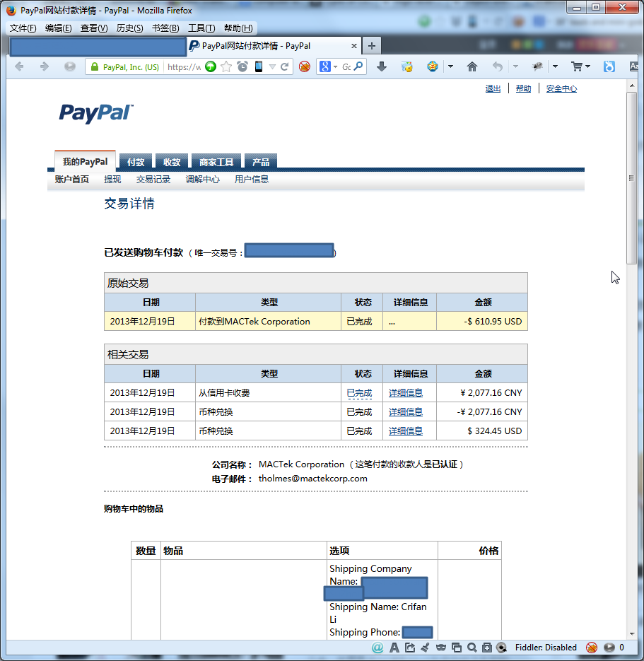Switch to the 付款 tab
Image resolution: width=644 pixels, height=661 pixels.
tap(136, 163)
